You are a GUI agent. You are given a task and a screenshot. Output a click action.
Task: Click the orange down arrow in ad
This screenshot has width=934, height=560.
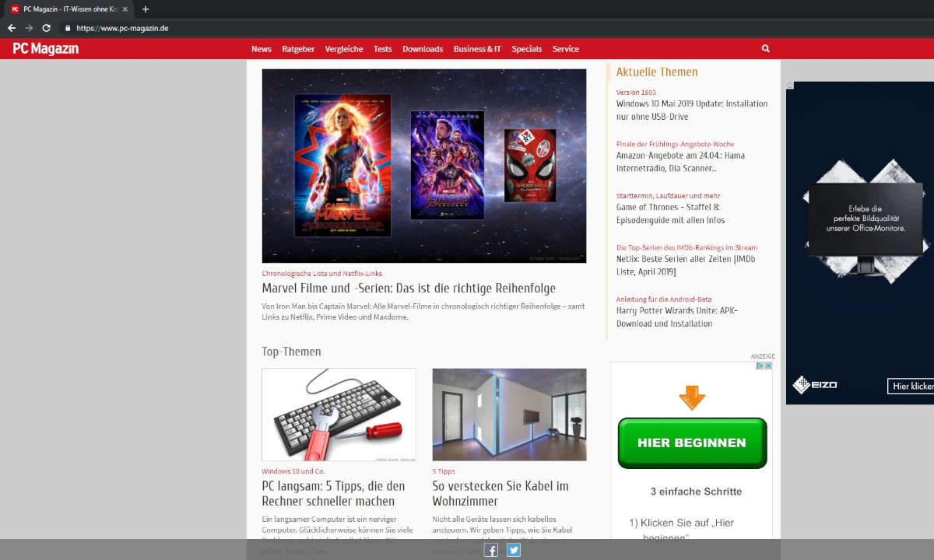pyautogui.click(x=692, y=397)
